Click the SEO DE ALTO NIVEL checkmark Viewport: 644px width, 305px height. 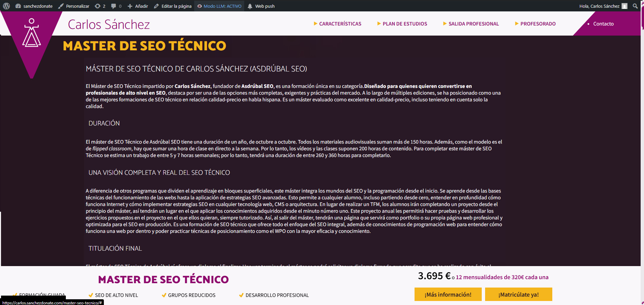pyautogui.click(x=91, y=295)
